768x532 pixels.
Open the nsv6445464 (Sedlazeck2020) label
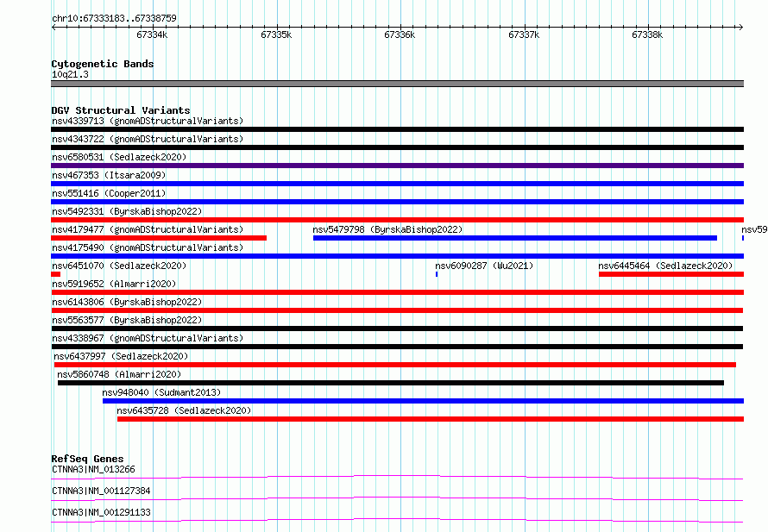tap(665, 266)
